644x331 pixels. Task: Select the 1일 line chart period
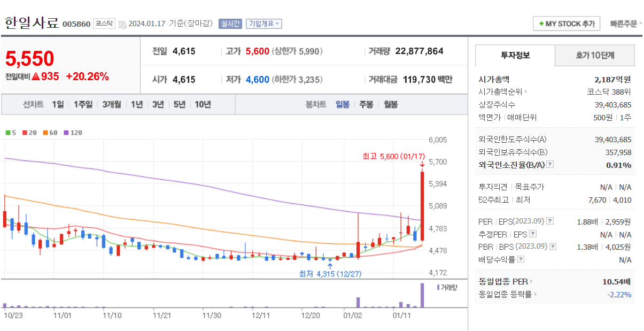[58, 105]
